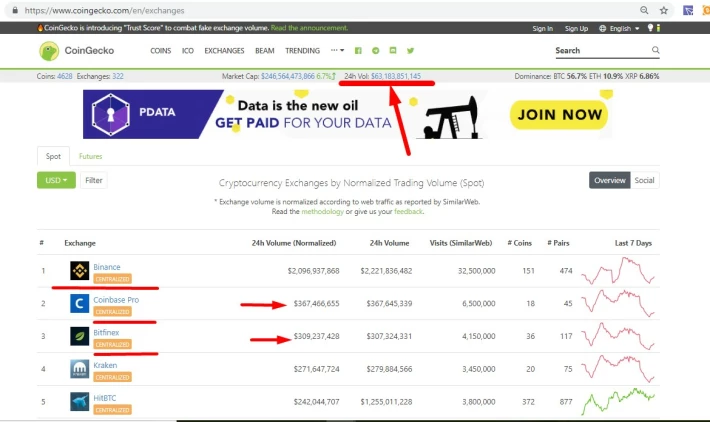The height and width of the screenshot is (422, 710).
Task: Click the search magnifier icon
Action: tap(655, 50)
